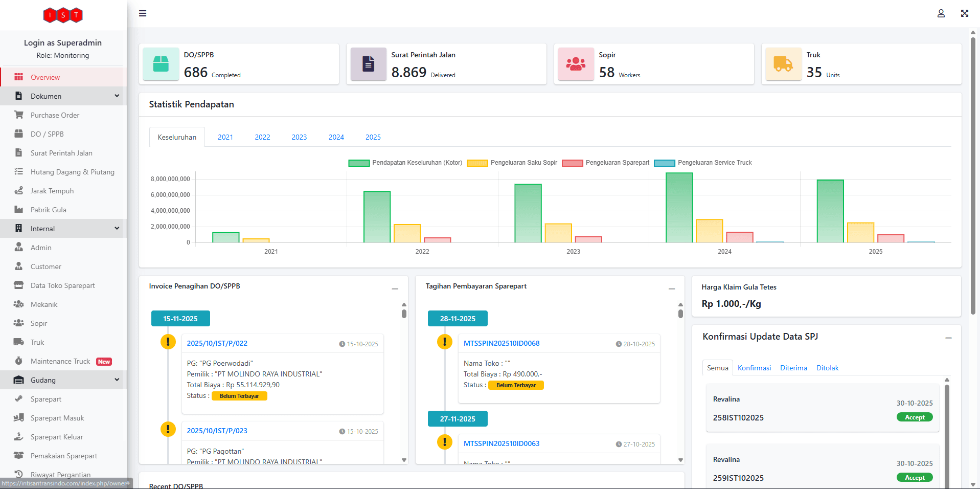
Task: Click the main page vertical scrollbar
Action: tap(973, 175)
